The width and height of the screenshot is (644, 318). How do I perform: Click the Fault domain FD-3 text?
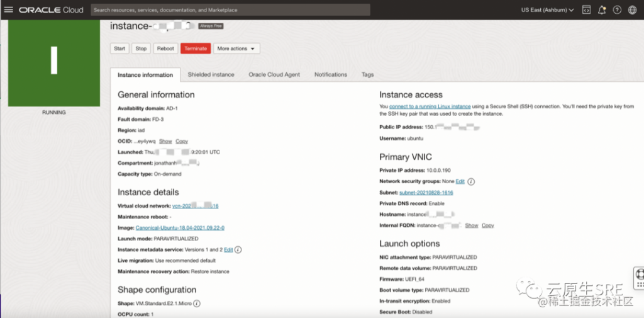[x=142, y=119]
